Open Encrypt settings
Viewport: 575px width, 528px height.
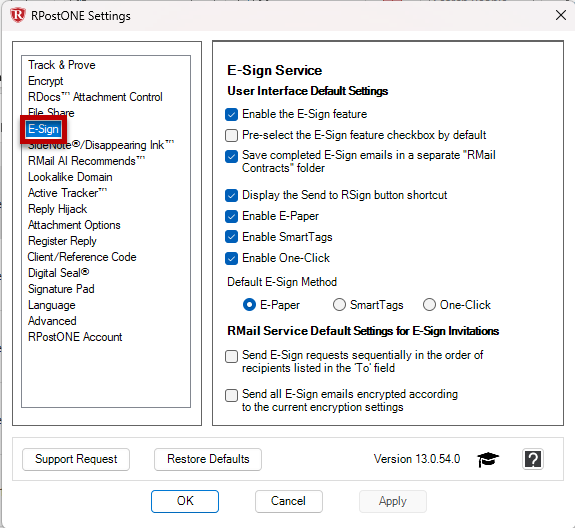[x=45, y=81]
